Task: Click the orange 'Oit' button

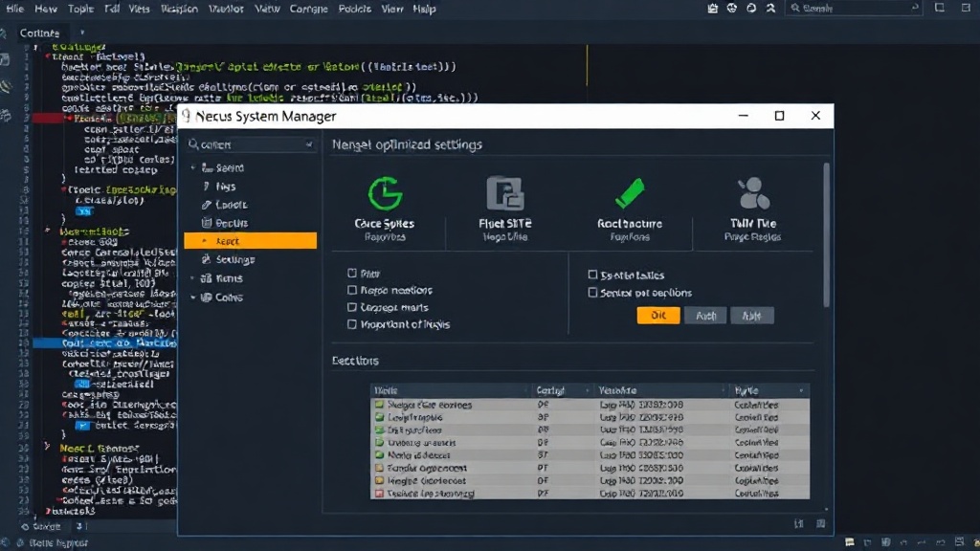Action: coord(658,316)
